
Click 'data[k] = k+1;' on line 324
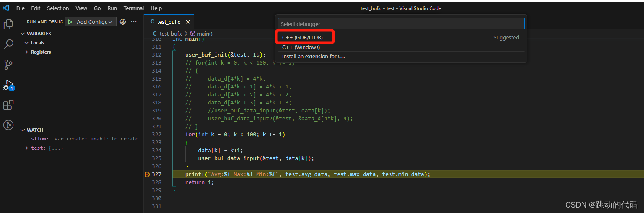pos(221,151)
